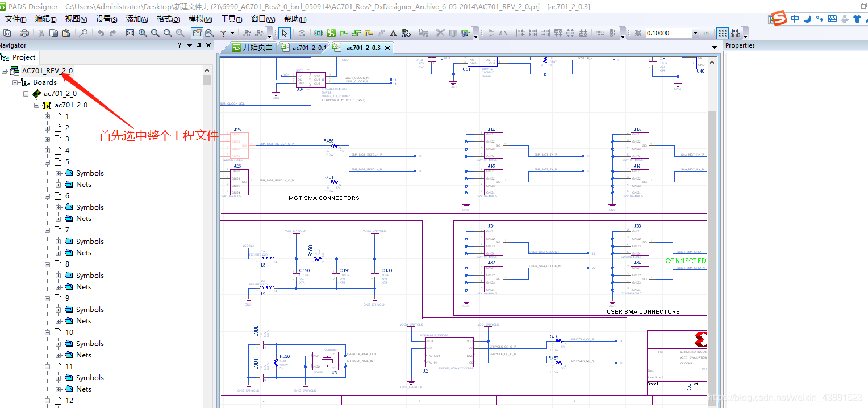
Task: Collapse the AC701_REV_2_0 project tree node
Action: pyautogui.click(x=5, y=71)
